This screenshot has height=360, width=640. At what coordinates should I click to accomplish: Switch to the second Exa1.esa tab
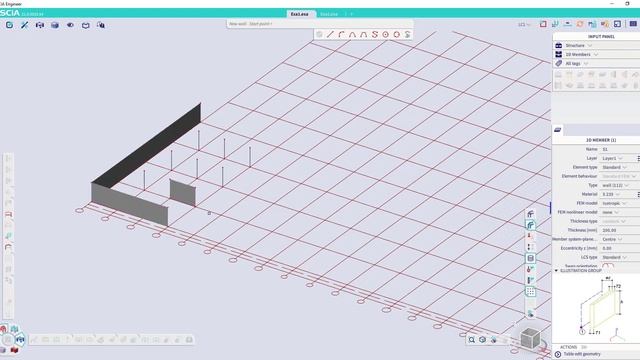point(329,14)
